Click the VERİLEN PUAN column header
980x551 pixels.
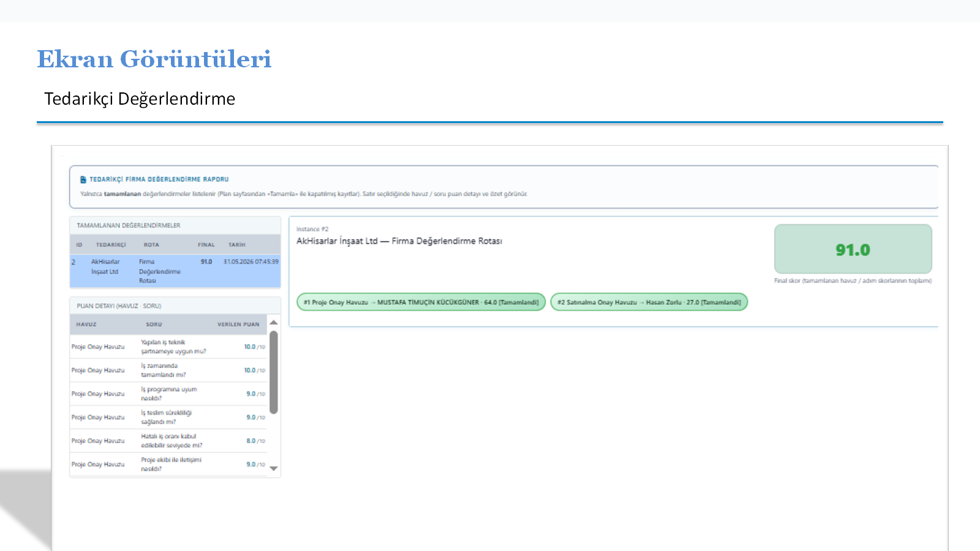pyautogui.click(x=238, y=324)
